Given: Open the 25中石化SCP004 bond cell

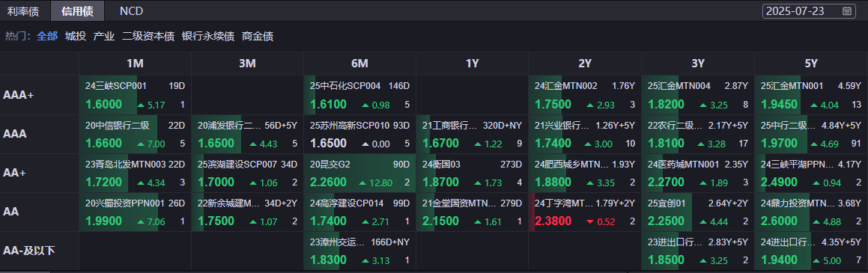Looking at the screenshot, I should coord(359,95).
